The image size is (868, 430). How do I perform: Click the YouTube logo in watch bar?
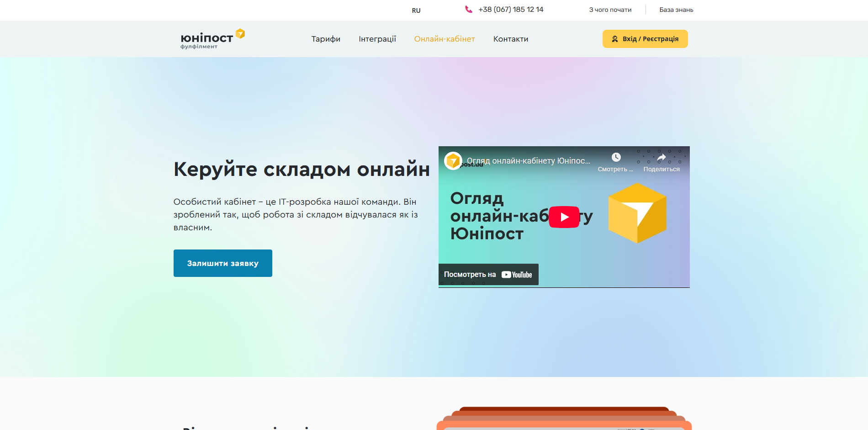(x=517, y=275)
